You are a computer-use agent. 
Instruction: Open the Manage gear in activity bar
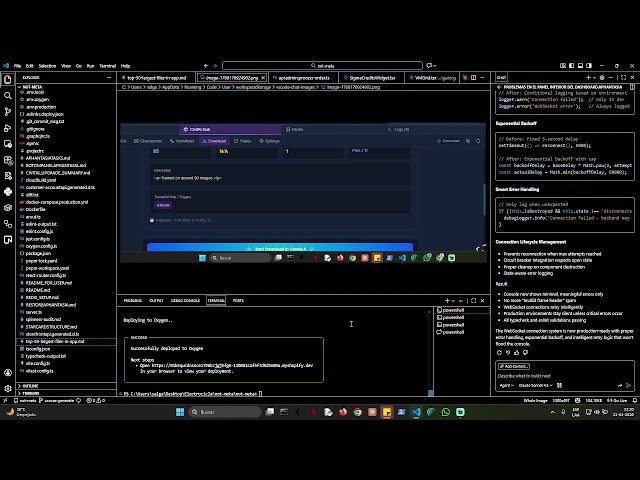8,389
